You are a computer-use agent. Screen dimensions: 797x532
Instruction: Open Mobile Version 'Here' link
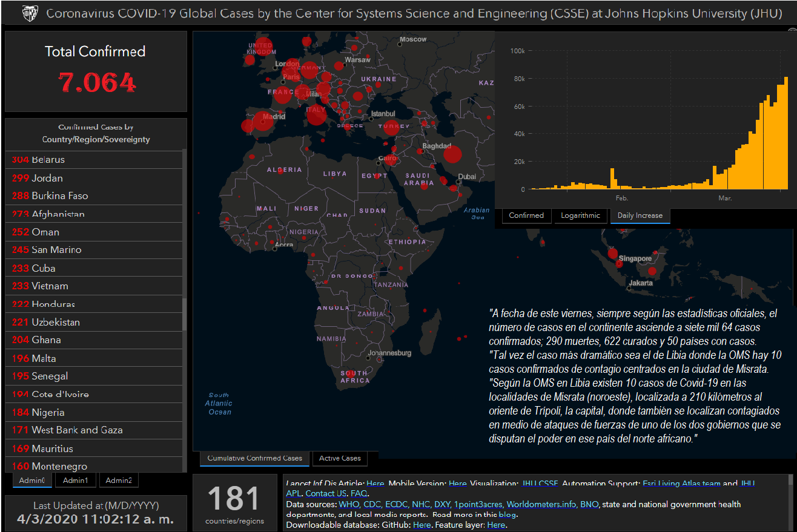click(458, 484)
